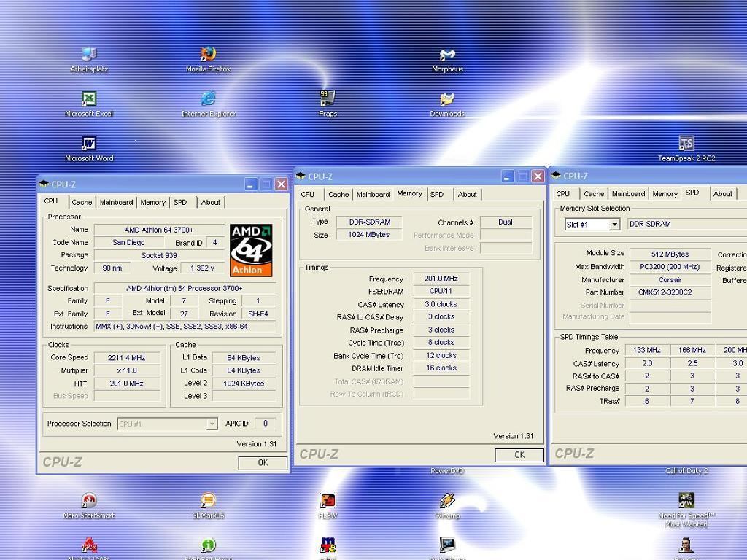Click the Channels # value Dual

(506, 222)
